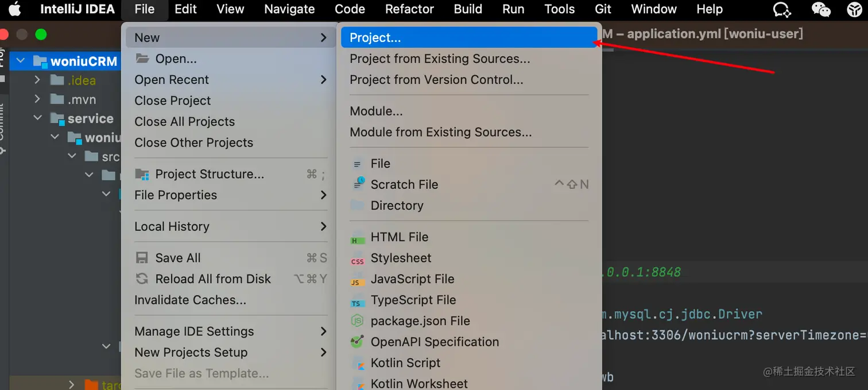Select Close Project entry
The width and height of the screenshot is (868, 390).
(173, 101)
